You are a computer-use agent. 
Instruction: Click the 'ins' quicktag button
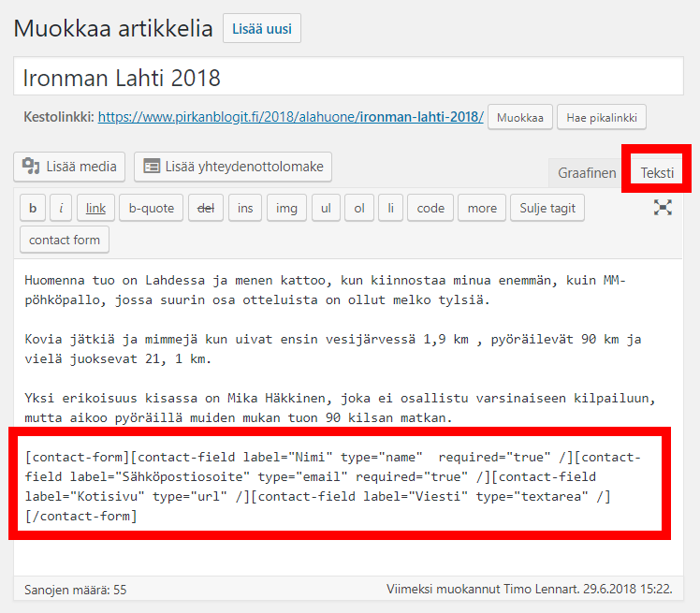[244, 208]
